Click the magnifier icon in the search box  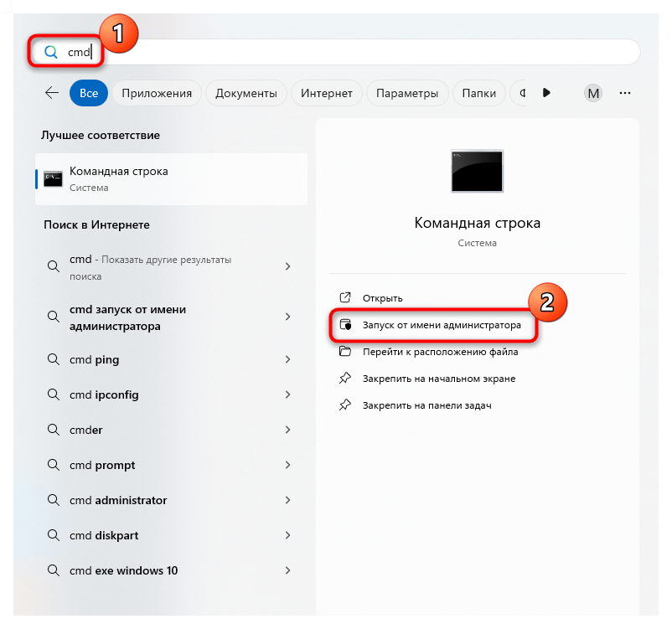(51, 52)
